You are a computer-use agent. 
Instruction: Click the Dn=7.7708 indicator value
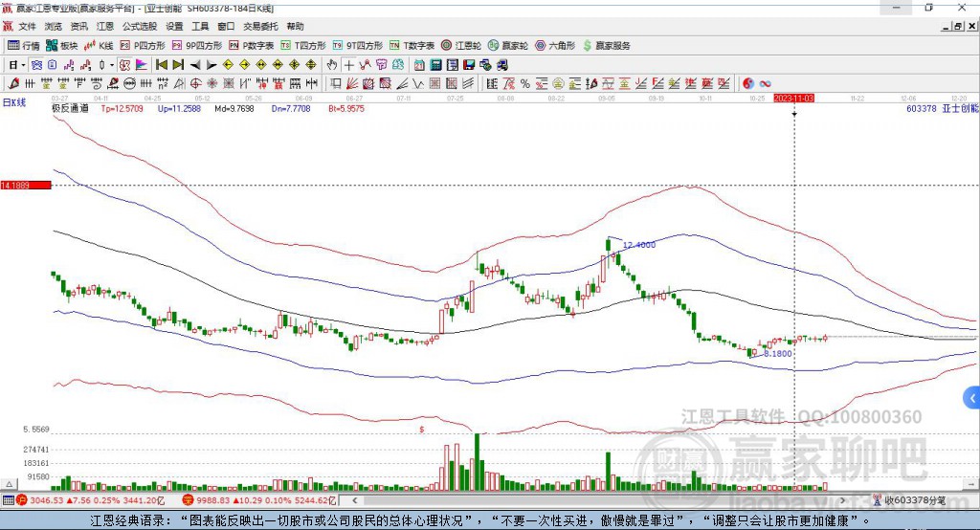291,109
